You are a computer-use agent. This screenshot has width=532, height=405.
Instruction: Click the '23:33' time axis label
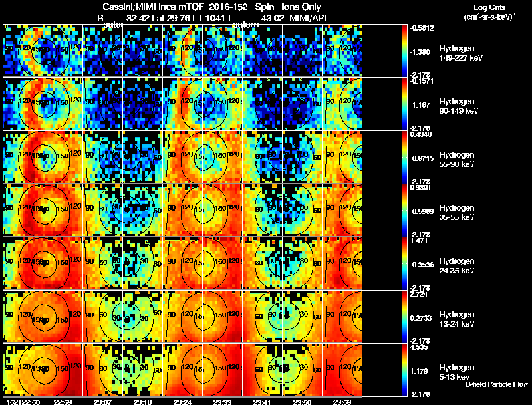point(222,402)
